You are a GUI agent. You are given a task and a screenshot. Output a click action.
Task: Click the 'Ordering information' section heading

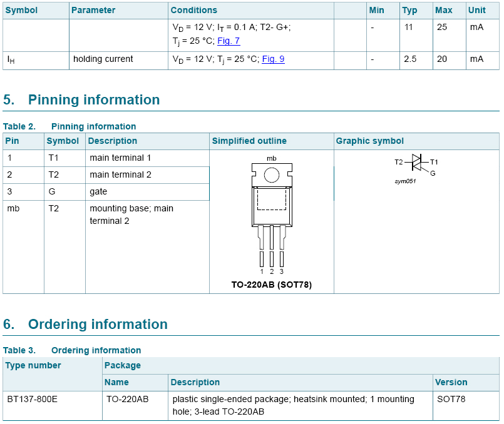point(98,324)
